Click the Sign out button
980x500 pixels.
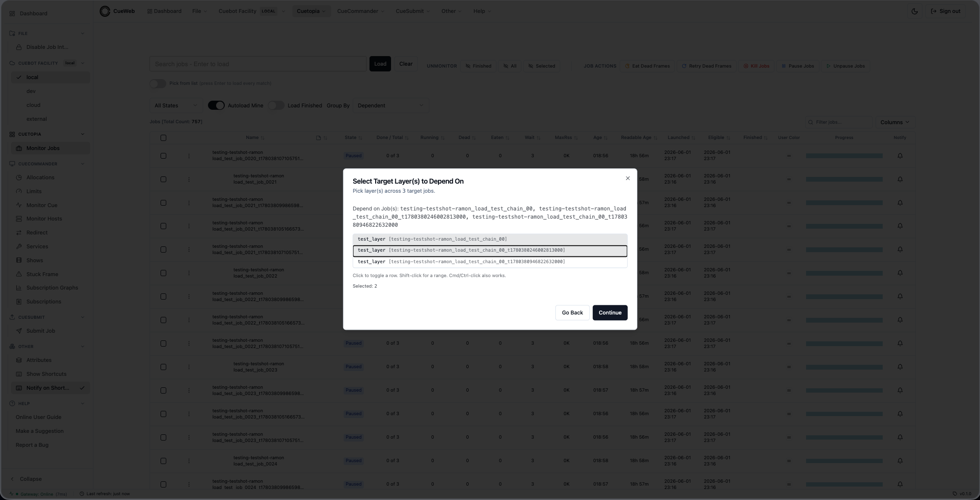point(945,11)
